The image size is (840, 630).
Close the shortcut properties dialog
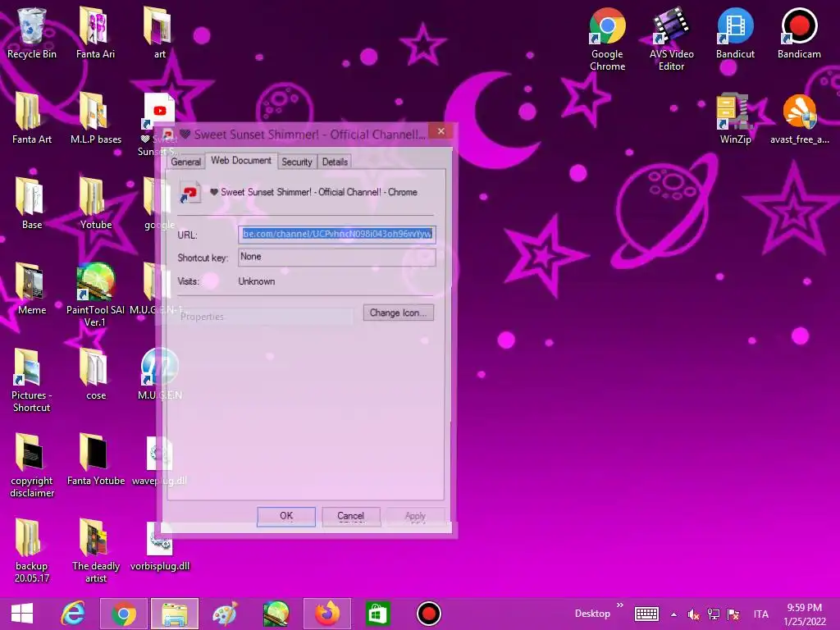(441, 131)
